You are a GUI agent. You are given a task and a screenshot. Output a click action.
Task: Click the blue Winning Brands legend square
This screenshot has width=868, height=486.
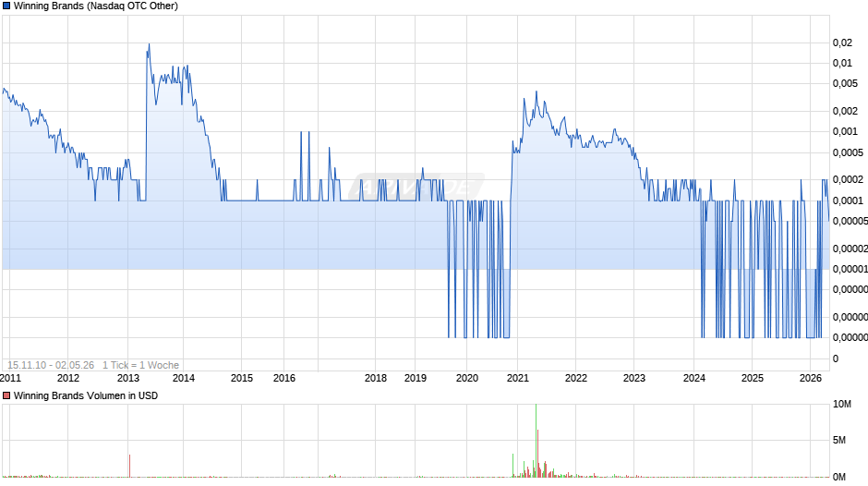pos(6,6)
